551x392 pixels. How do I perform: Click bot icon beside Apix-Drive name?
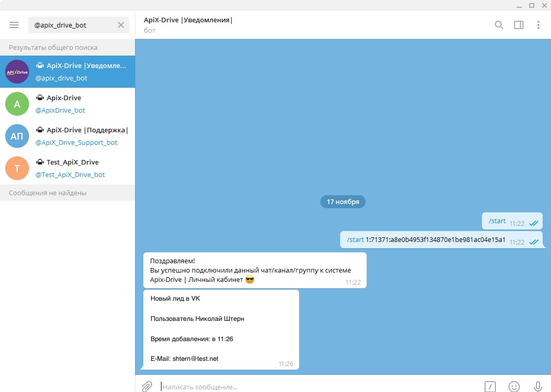[x=40, y=97]
